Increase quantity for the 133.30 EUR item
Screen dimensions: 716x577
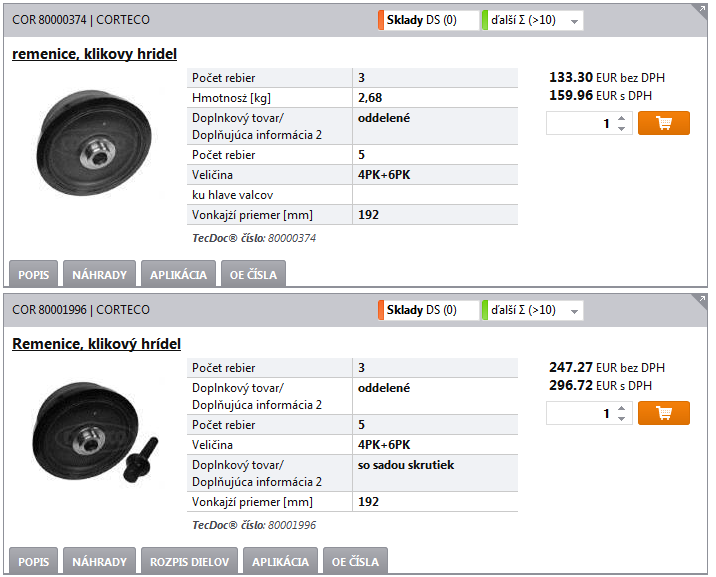[621, 118]
